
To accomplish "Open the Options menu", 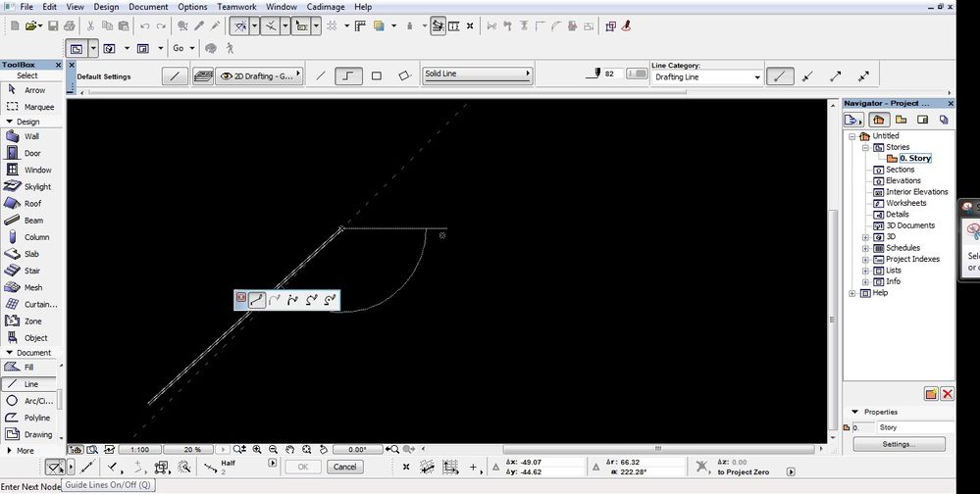I will 192,7.
